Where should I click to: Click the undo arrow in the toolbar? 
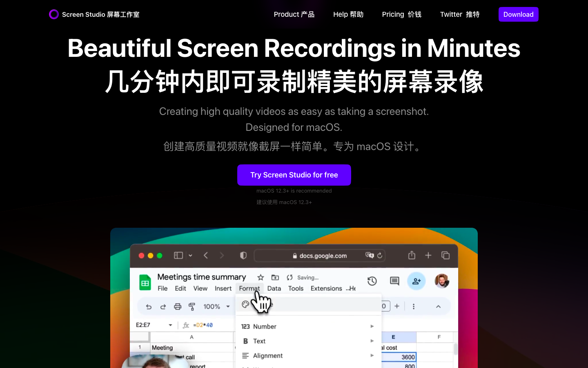pyautogui.click(x=149, y=306)
